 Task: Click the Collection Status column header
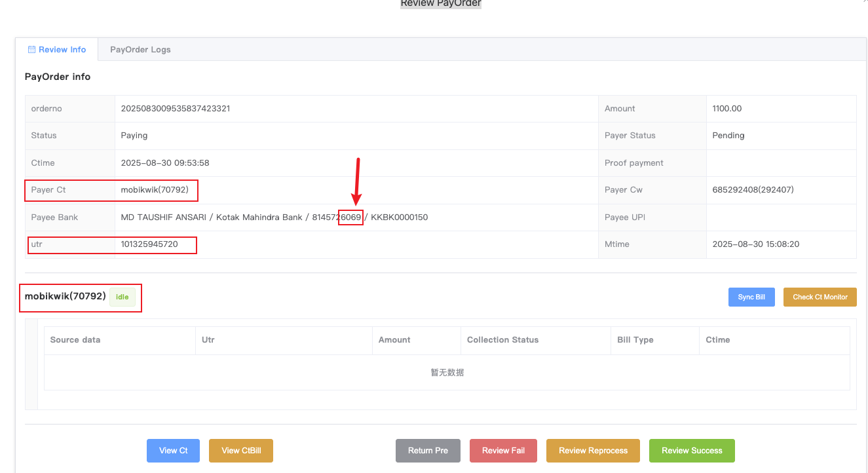(502, 340)
